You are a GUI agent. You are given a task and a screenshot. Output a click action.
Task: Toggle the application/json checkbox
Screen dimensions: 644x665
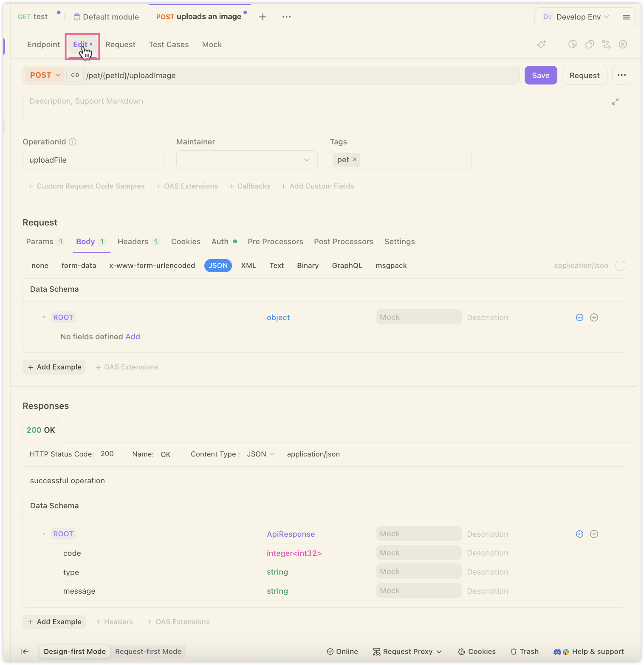click(620, 266)
